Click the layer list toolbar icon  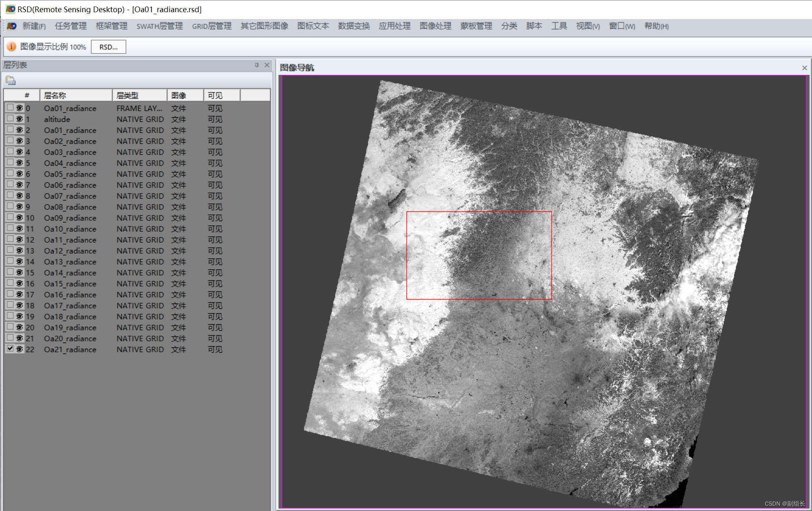tap(11, 80)
